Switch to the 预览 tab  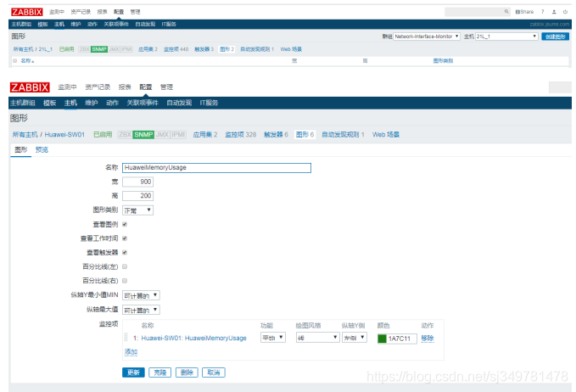[42, 149]
